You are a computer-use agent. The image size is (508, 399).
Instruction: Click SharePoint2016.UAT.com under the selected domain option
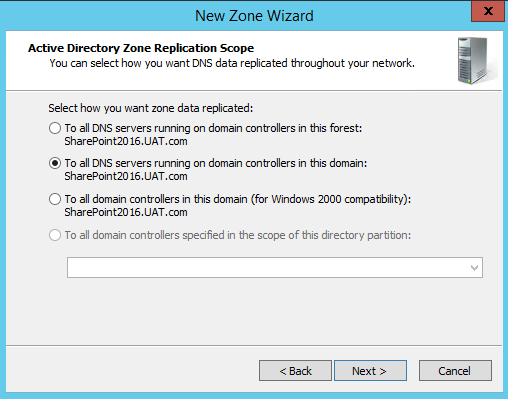[x=126, y=176]
